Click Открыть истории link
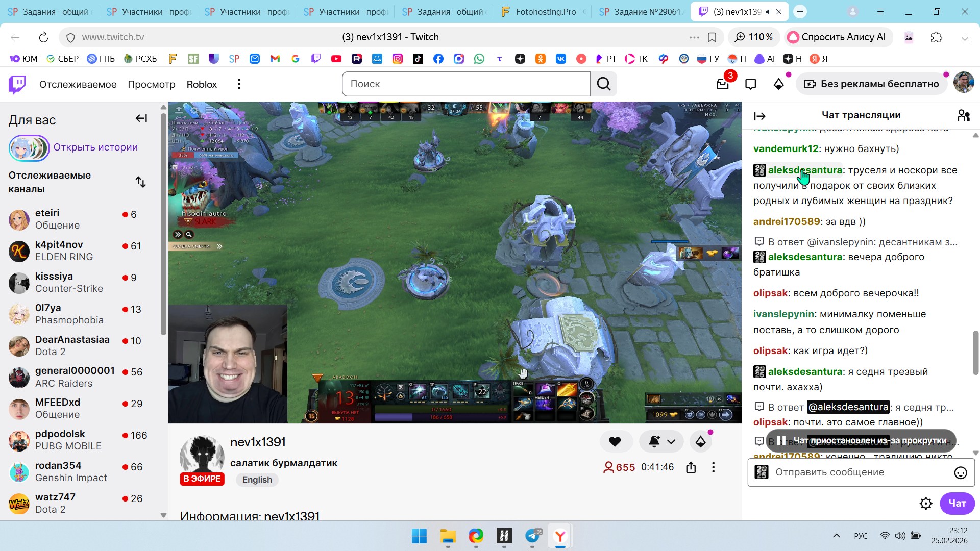The image size is (980, 551). (95, 147)
